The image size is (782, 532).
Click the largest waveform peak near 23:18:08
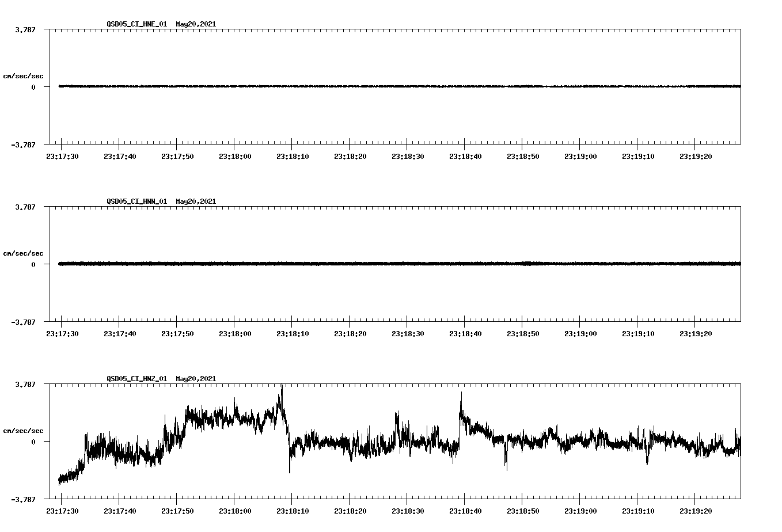coord(282,387)
